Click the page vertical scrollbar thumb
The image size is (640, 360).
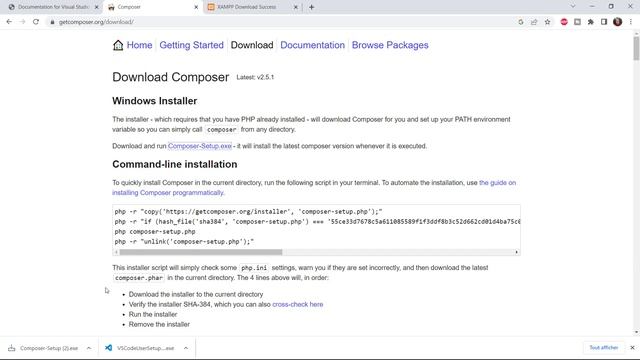click(636, 48)
